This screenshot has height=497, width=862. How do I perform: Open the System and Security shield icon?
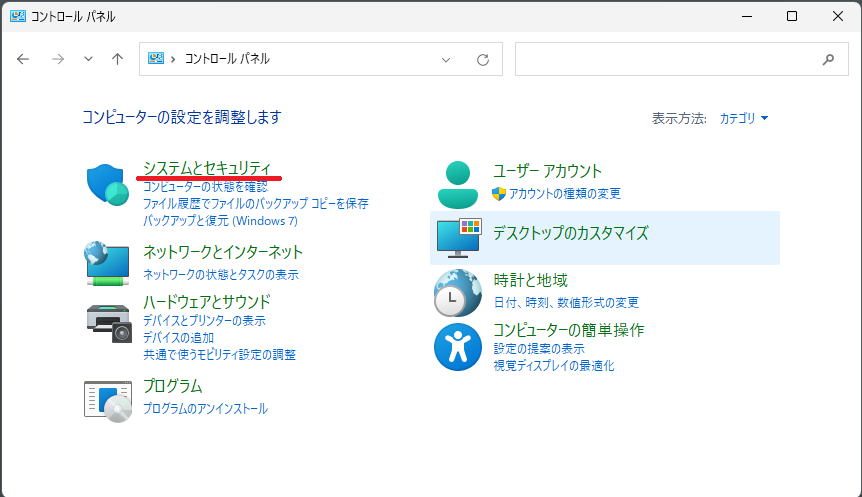pos(108,185)
